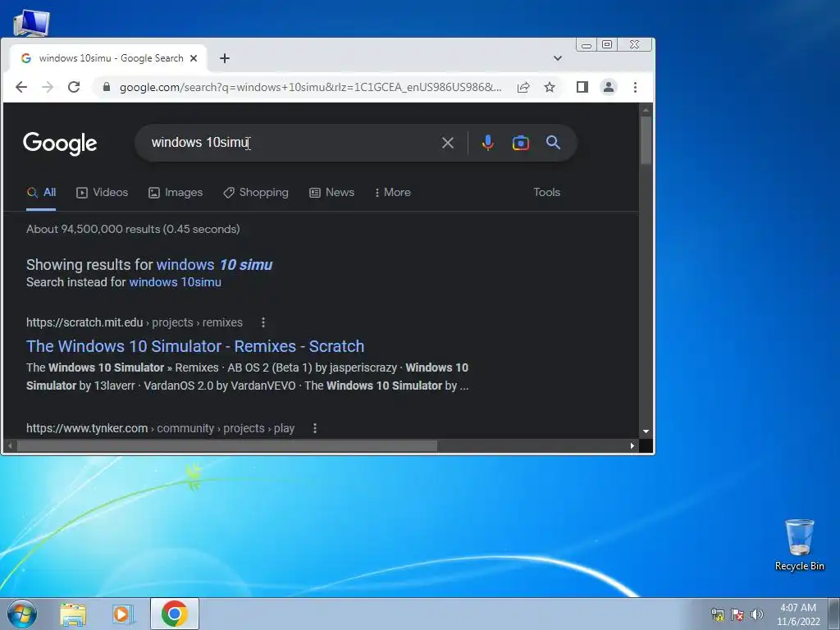Go back using Chrome's back arrow
Screen dimensions: 840x630
(x=21, y=87)
